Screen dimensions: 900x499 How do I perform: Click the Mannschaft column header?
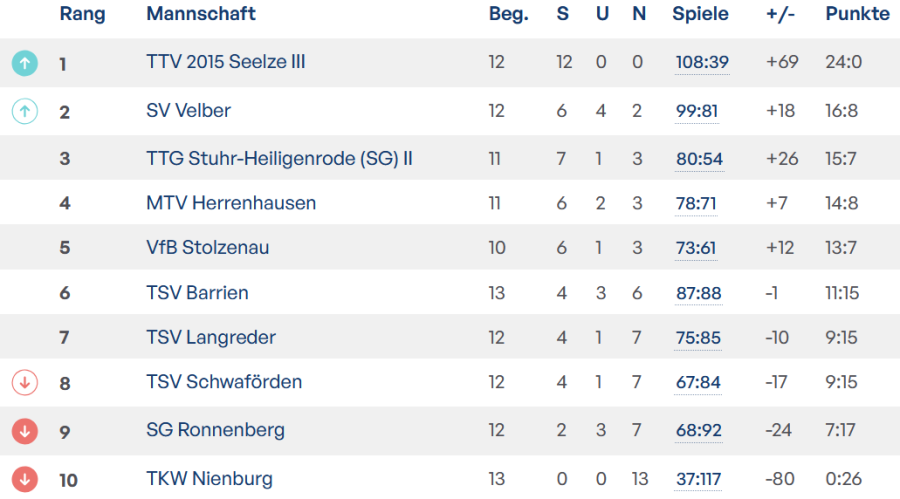[x=201, y=14]
